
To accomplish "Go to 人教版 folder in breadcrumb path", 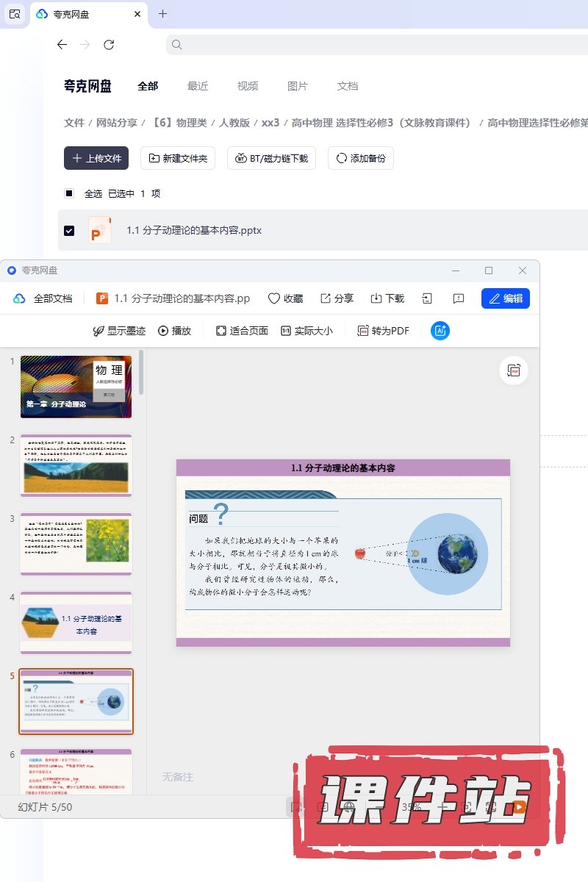I will point(234,123).
